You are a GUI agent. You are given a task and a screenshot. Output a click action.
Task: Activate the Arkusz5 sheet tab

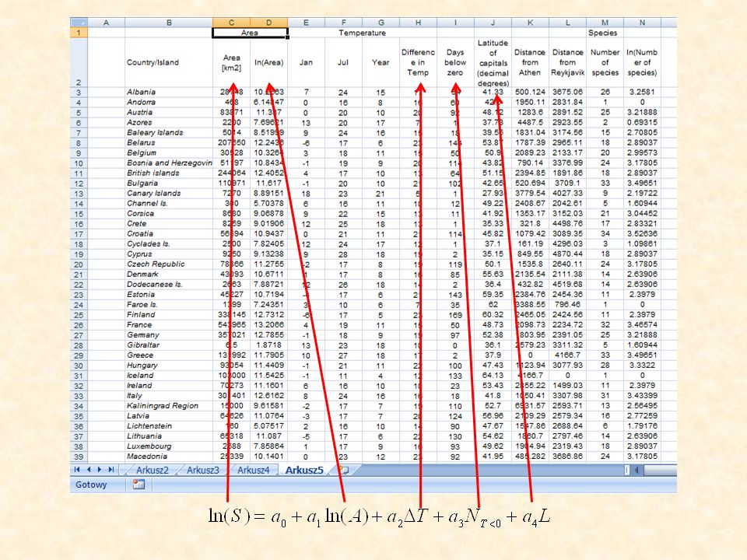click(304, 470)
